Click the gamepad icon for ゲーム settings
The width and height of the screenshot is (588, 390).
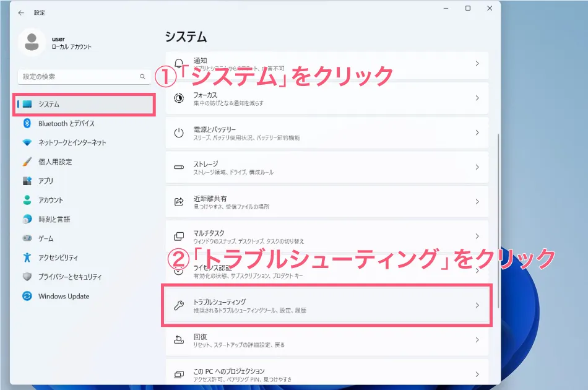pos(26,238)
